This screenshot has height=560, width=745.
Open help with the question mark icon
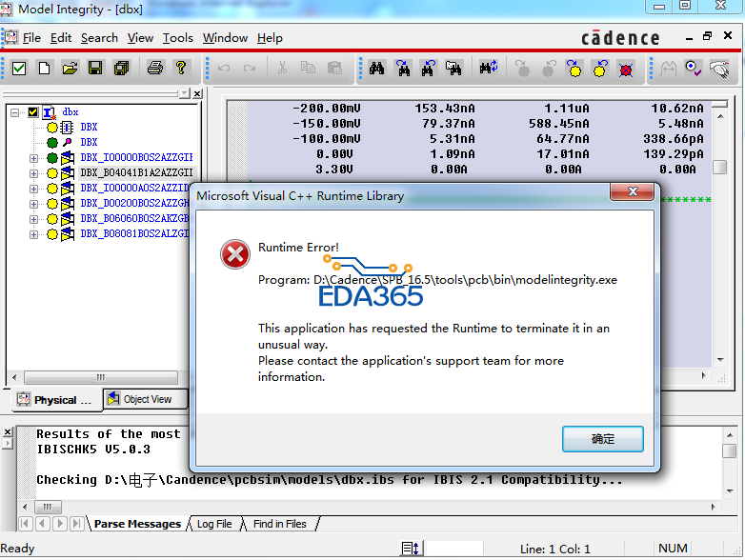(x=181, y=69)
